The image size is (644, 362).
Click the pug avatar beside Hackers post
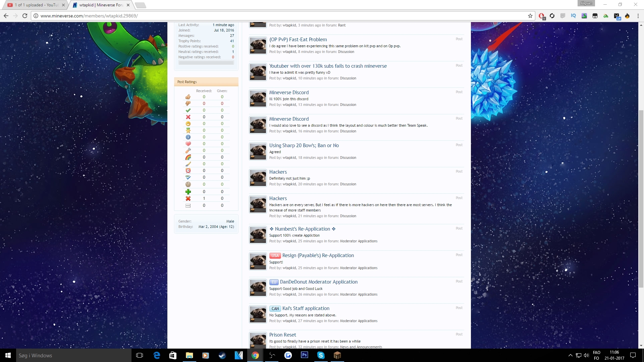(x=258, y=178)
